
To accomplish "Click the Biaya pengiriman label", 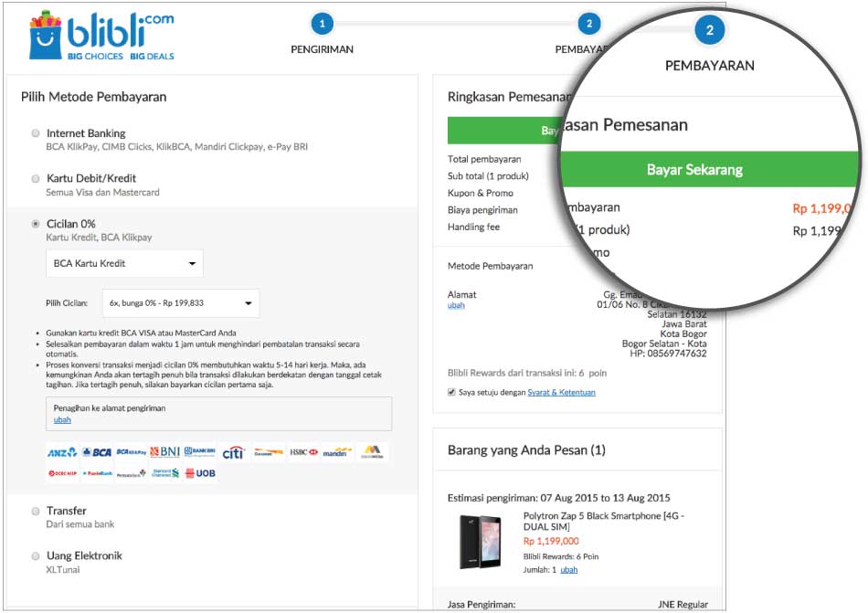I will point(482,210).
